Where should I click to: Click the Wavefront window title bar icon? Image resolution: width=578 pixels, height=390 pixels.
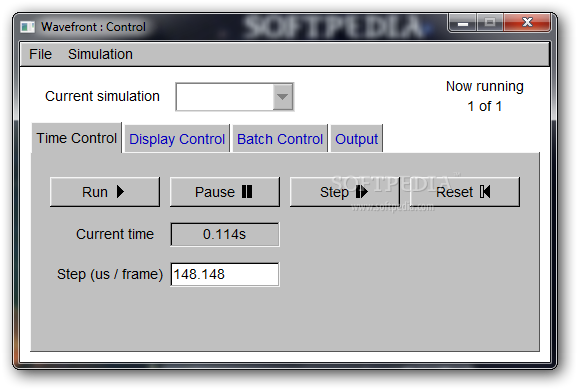(27, 27)
